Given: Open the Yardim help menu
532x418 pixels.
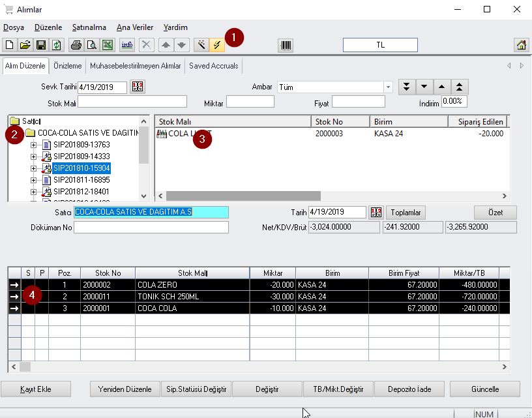Looking at the screenshot, I should point(175,27).
